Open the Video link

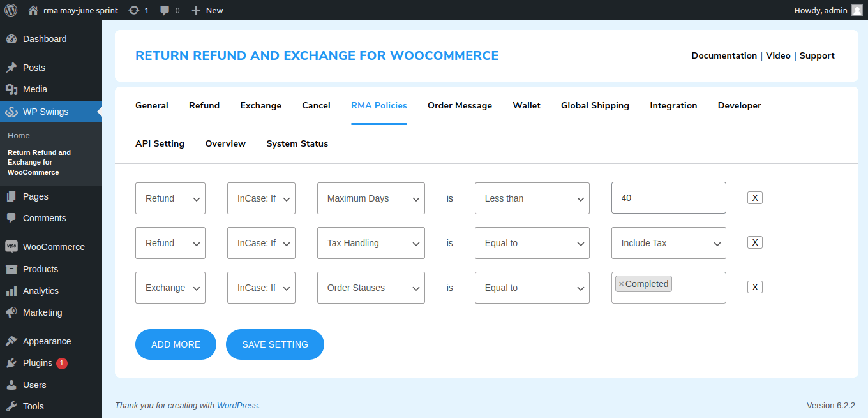tap(779, 56)
